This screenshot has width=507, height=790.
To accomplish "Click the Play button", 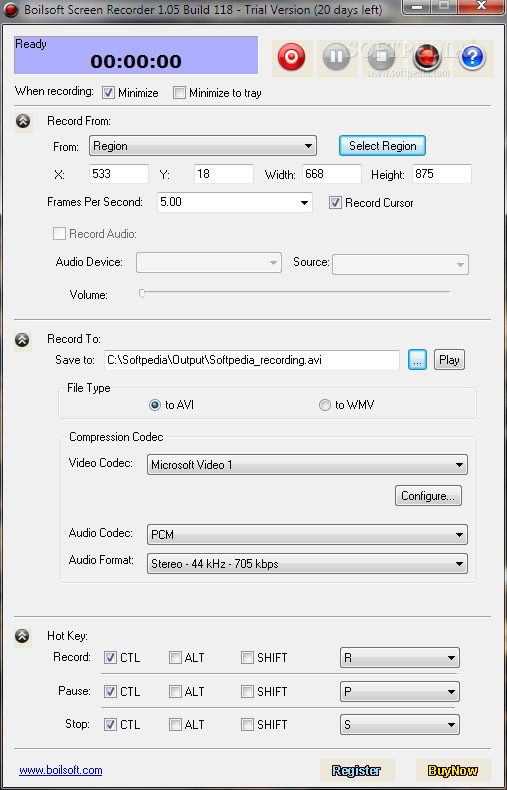I will [449, 360].
